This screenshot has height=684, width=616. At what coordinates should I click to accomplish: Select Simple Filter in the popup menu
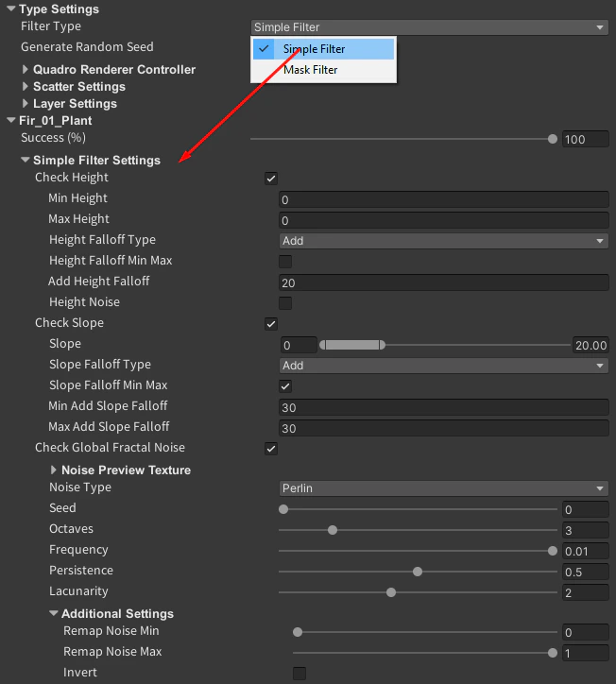coord(323,49)
